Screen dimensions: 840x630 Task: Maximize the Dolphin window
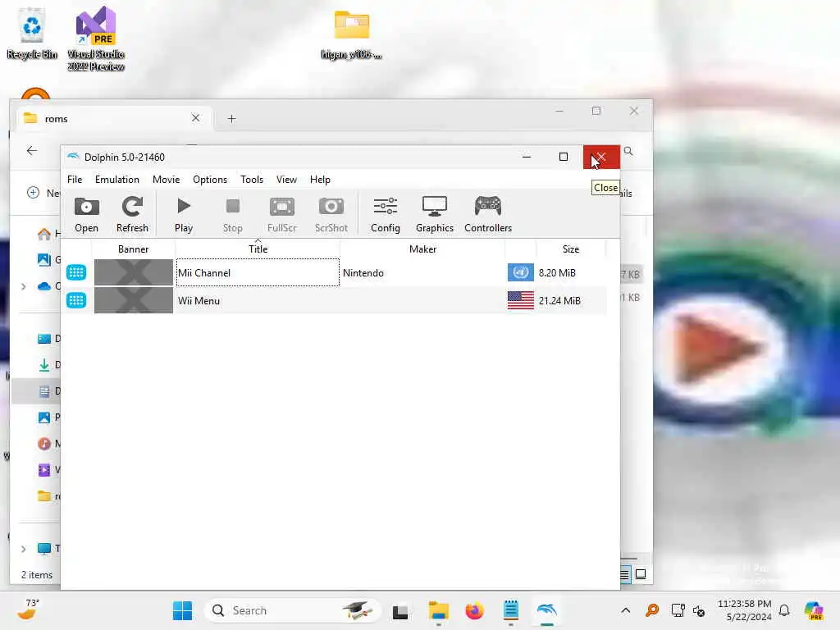563,157
